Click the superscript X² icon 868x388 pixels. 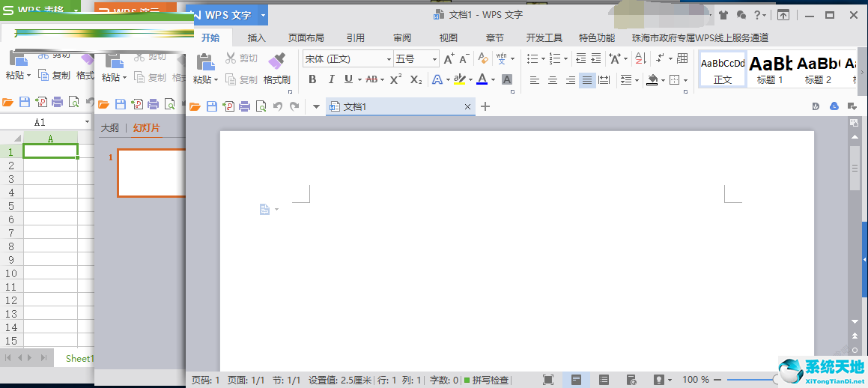pos(396,79)
